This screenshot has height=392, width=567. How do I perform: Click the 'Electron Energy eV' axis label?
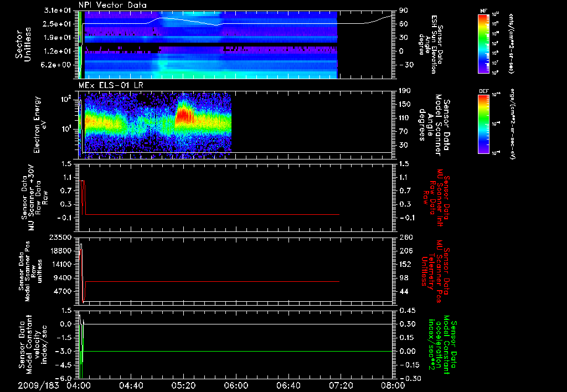point(40,125)
